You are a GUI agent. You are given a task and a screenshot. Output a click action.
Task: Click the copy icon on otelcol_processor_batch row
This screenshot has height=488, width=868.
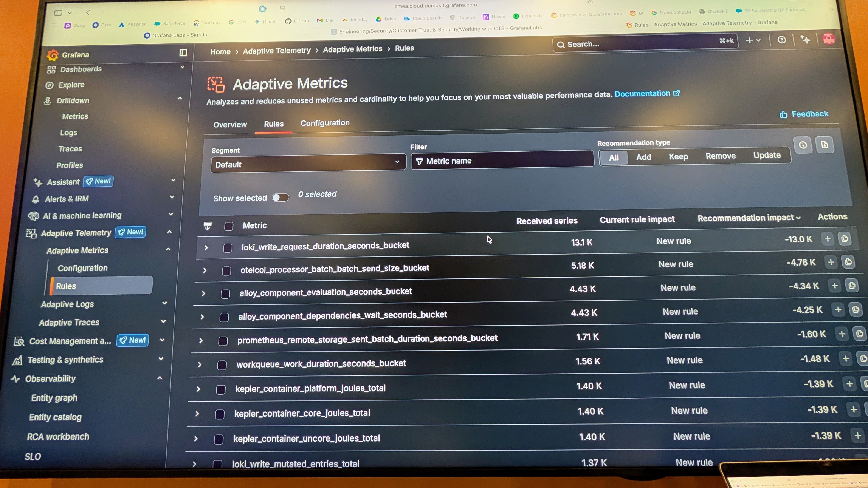click(848, 262)
